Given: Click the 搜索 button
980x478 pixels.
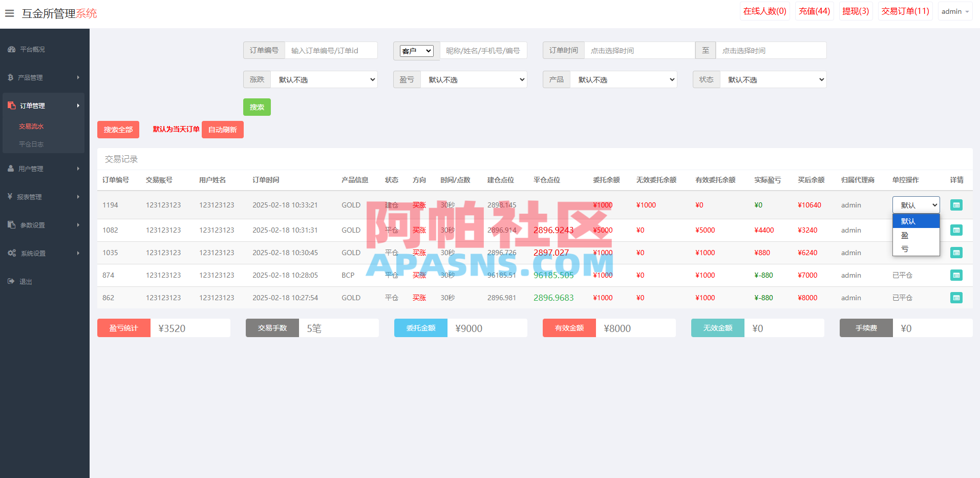Looking at the screenshot, I should 257,107.
